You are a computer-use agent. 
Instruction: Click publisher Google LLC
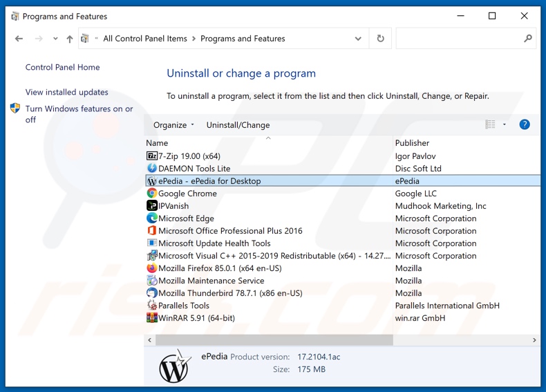point(415,194)
